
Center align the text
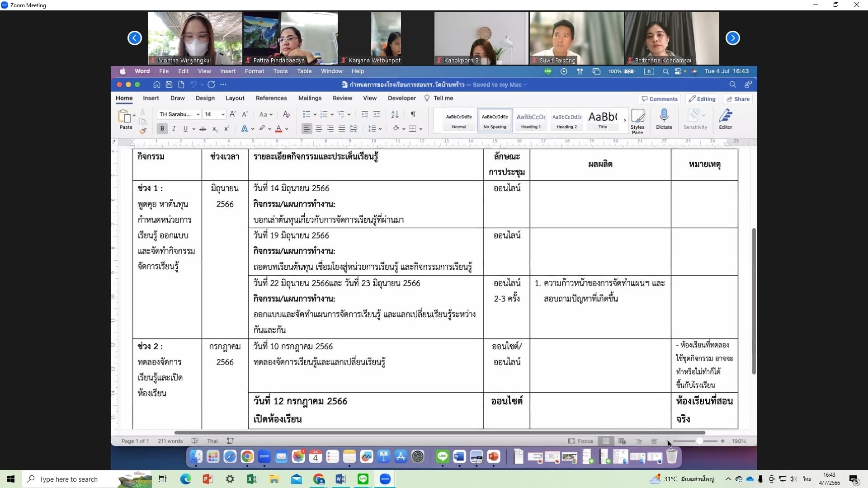click(319, 129)
